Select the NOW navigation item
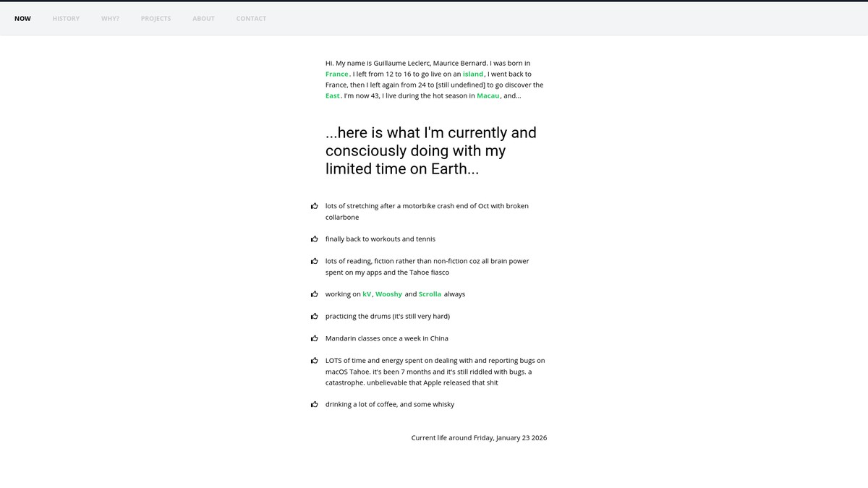868x488 pixels. click(x=22, y=19)
